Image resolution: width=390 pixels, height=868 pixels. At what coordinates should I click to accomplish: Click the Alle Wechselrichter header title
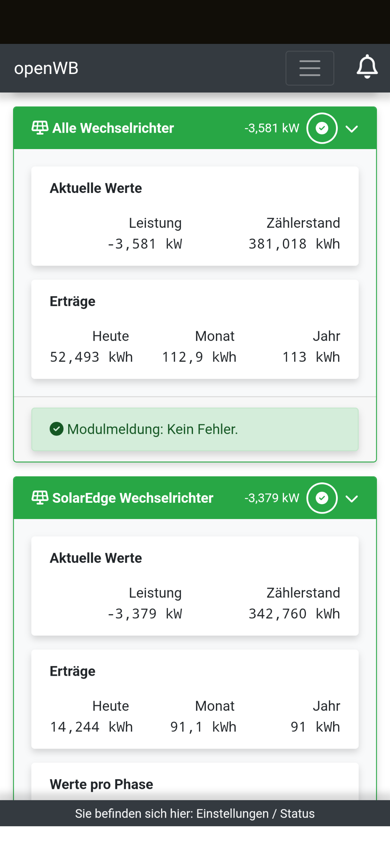click(x=113, y=128)
